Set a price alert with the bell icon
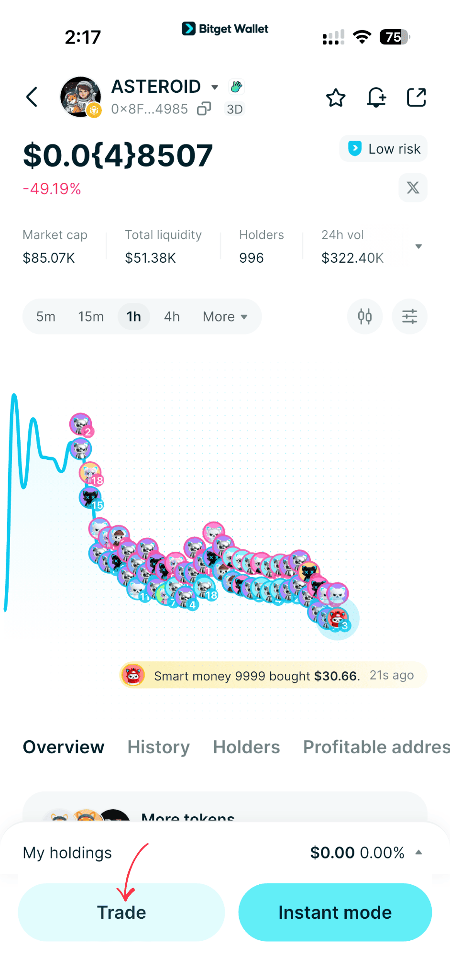450x980 pixels. tap(376, 97)
